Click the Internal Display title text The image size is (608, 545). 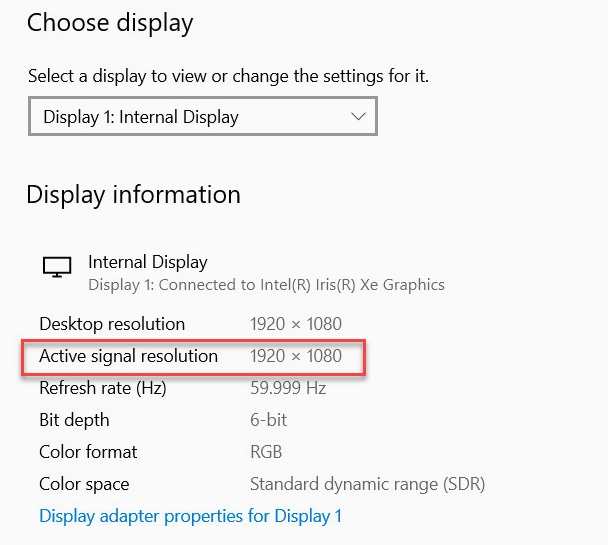pos(148,262)
